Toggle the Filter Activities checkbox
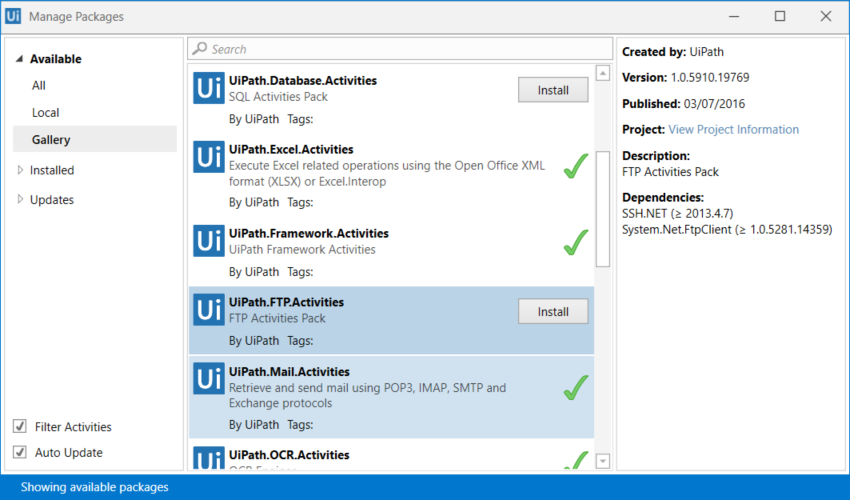Screen dimensions: 850x500 (20, 426)
